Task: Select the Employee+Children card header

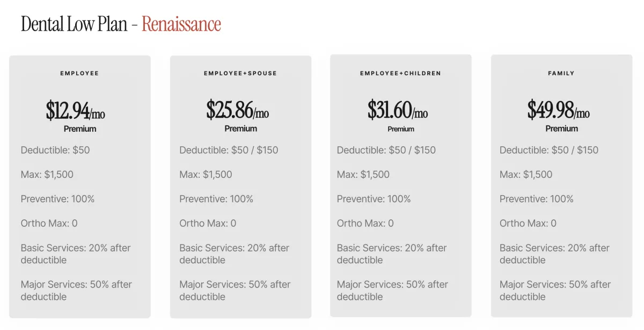Action: (400, 73)
